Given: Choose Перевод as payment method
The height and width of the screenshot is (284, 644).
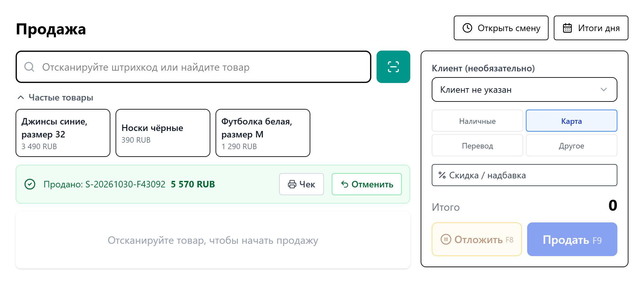Looking at the screenshot, I should coord(477,146).
